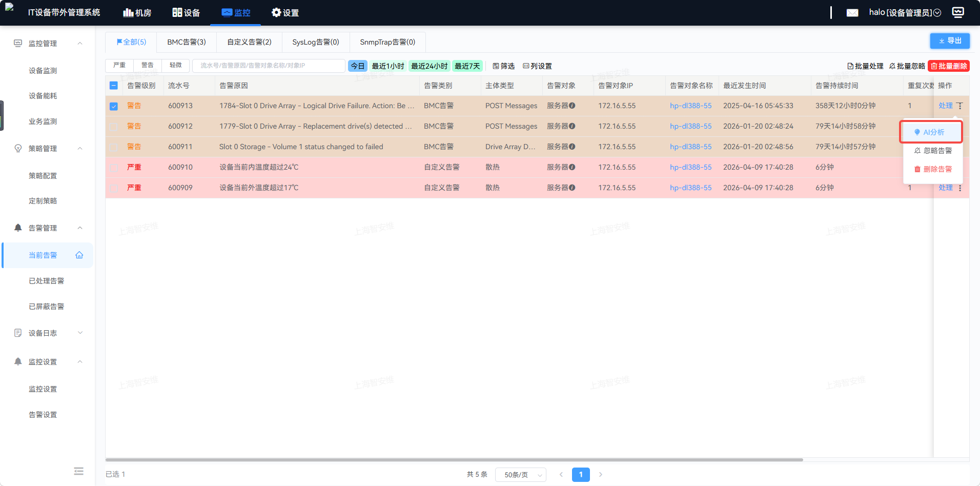This screenshot has height=486, width=980.
Task: Go to next page arrow in pagination
Action: [x=601, y=475]
